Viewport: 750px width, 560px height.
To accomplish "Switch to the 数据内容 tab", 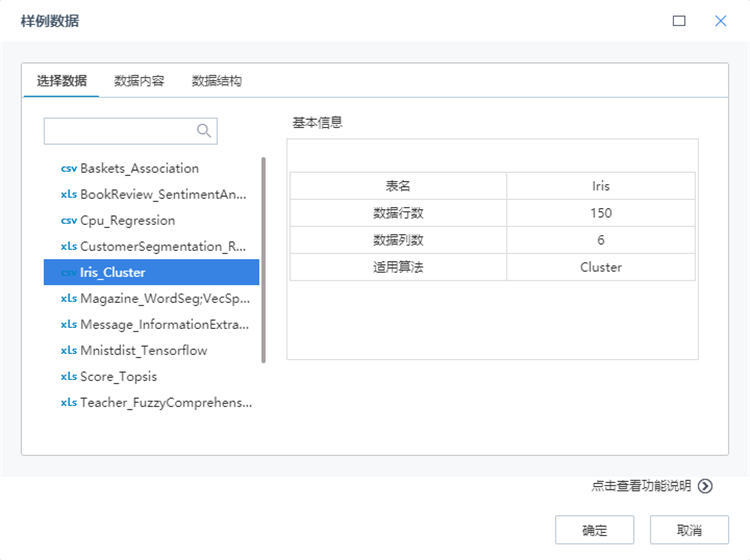I will coord(139,81).
